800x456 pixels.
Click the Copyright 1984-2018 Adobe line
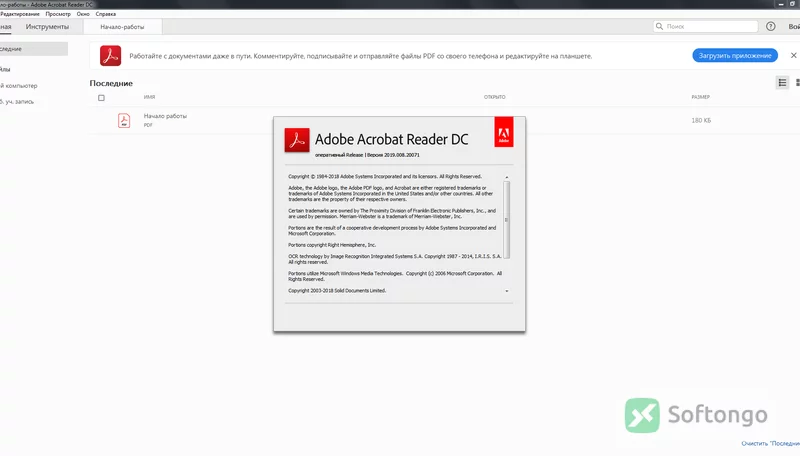click(385, 176)
